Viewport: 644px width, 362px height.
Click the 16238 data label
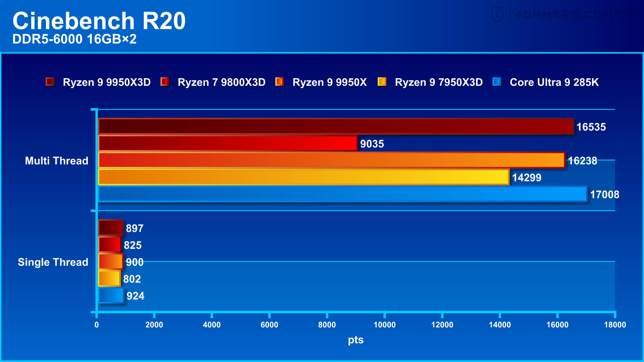[582, 161]
